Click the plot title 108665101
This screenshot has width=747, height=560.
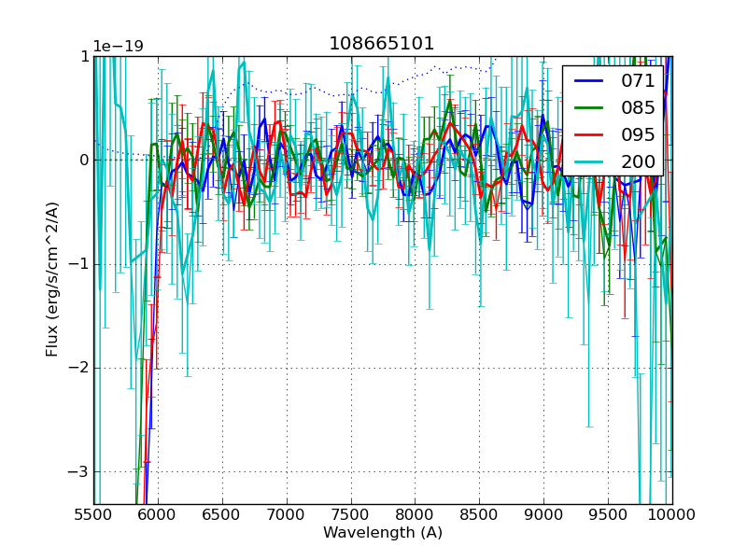(382, 44)
